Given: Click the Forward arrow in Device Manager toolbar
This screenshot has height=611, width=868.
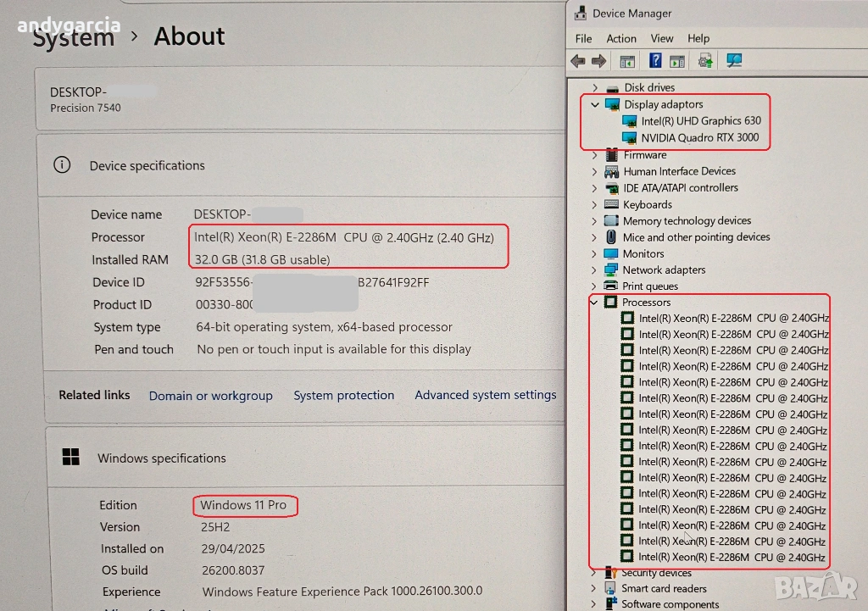Looking at the screenshot, I should pos(599,61).
